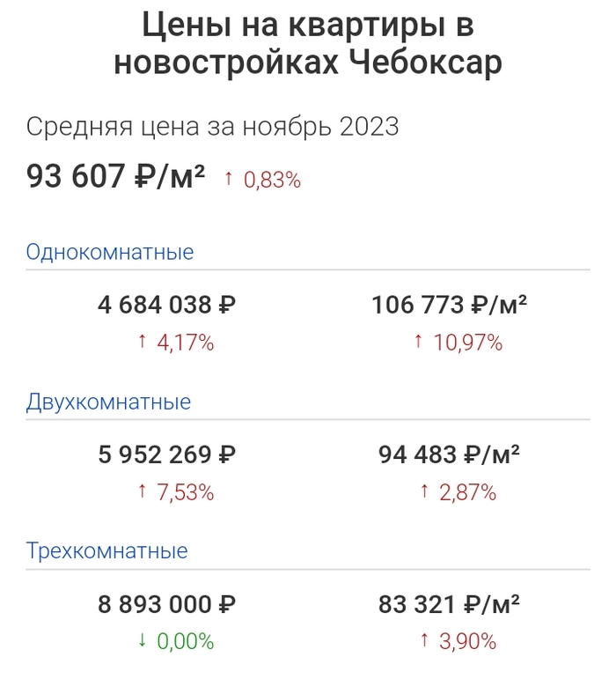The width and height of the screenshot is (616, 679).
Task: Select the 8 893 000 ₽ price
Action: tap(167, 605)
